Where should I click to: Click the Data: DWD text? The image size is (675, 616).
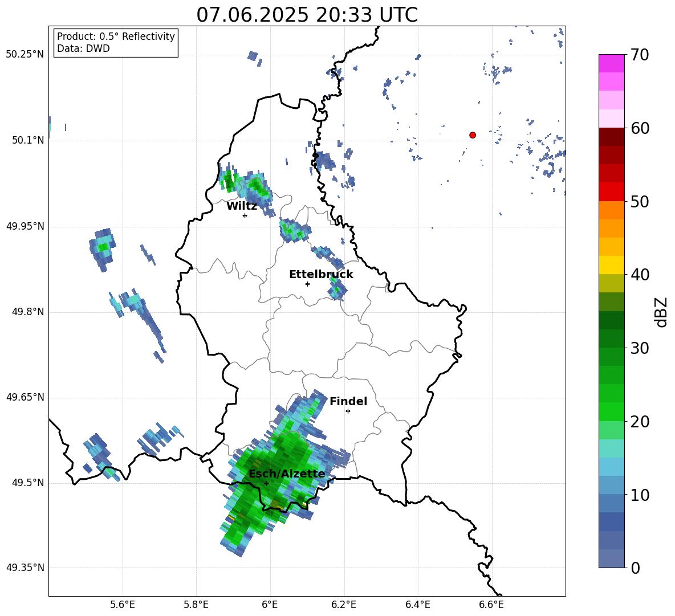[83, 48]
